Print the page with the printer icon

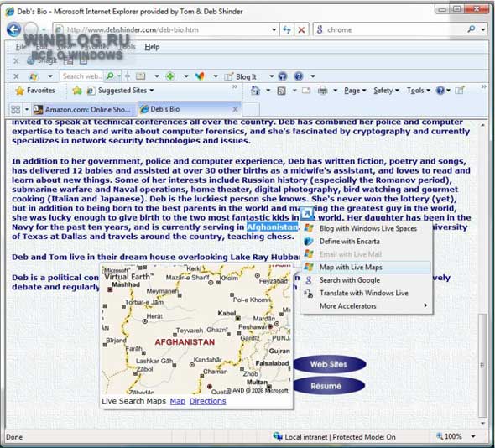323,91
